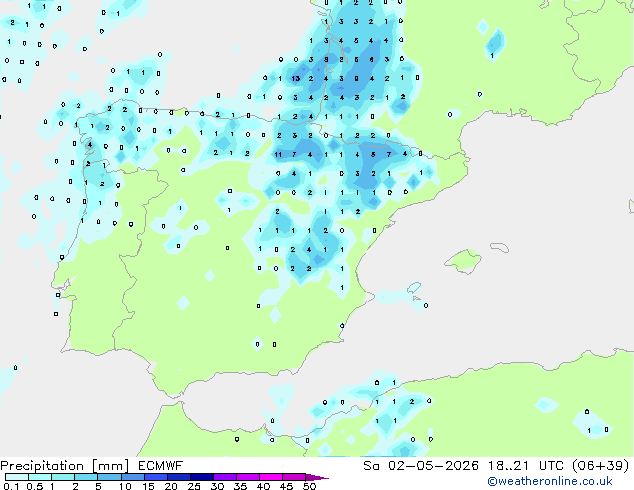
Task: Click the '(06+39)' forecast run label
Action: (601, 466)
